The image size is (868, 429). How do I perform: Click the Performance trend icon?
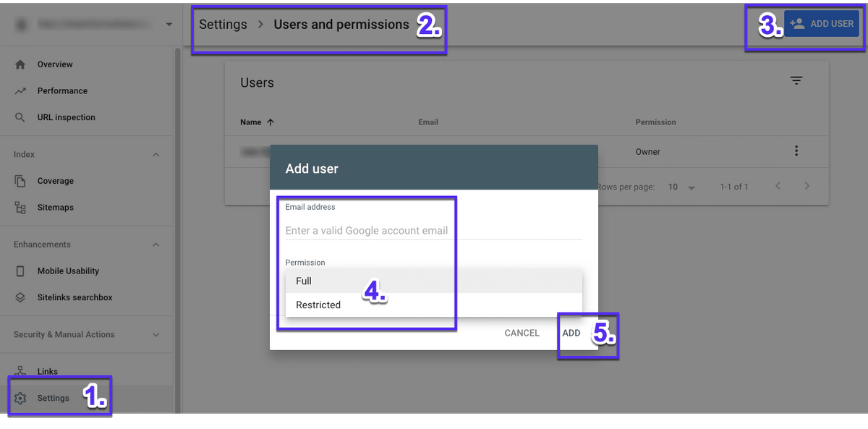[20, 91]
